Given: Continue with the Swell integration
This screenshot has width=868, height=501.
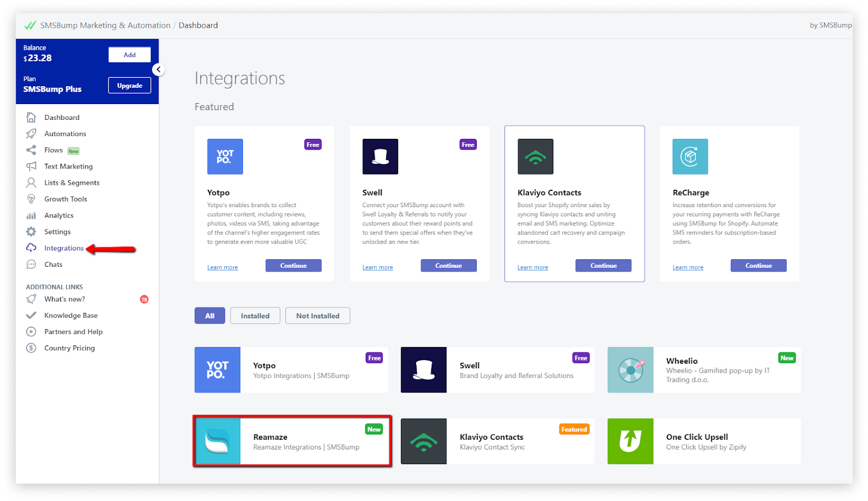Looking at the screenshot, I should [449, 266].
